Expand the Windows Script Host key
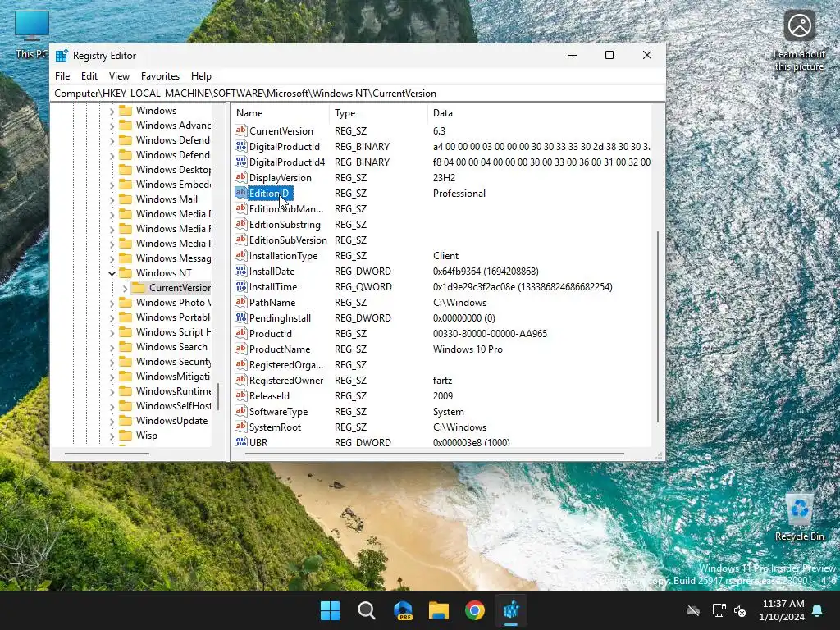The width and height of the screenshot is (840, 630). click(x=112, y=332)
